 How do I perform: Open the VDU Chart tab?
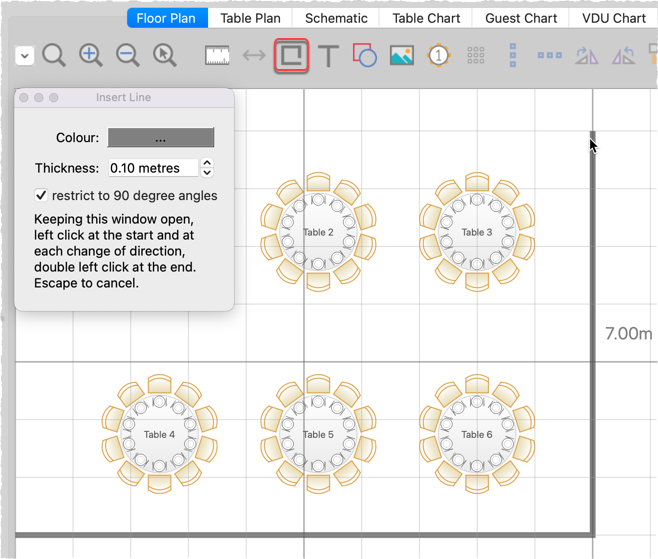pos(614,18)
